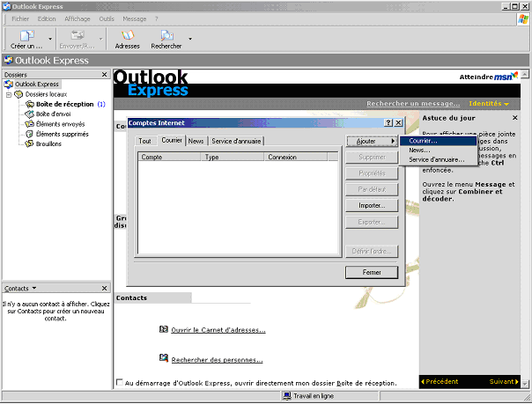532x404 pixels.
Task: Open the Fichier menu
Action: [20, 19]
